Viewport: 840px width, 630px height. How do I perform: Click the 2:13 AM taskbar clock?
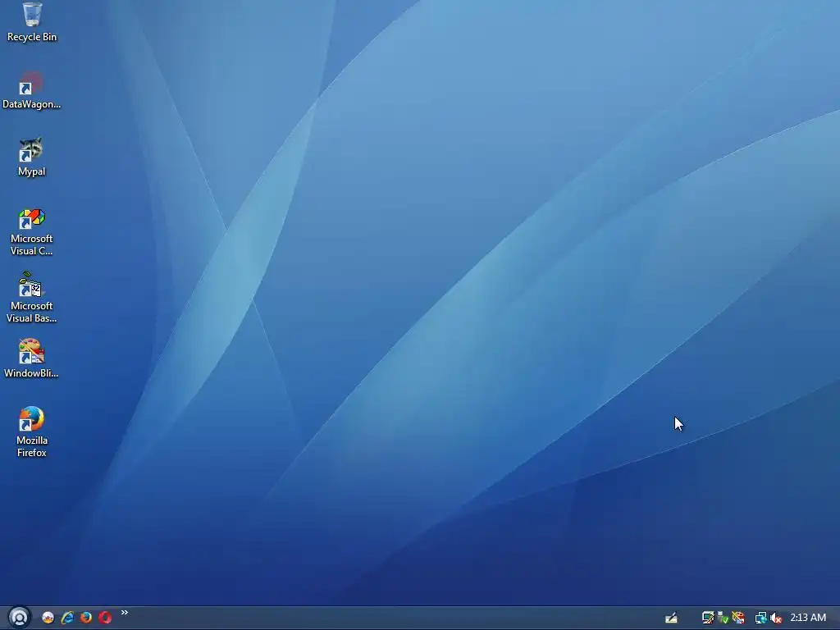(x=808, y=618)
